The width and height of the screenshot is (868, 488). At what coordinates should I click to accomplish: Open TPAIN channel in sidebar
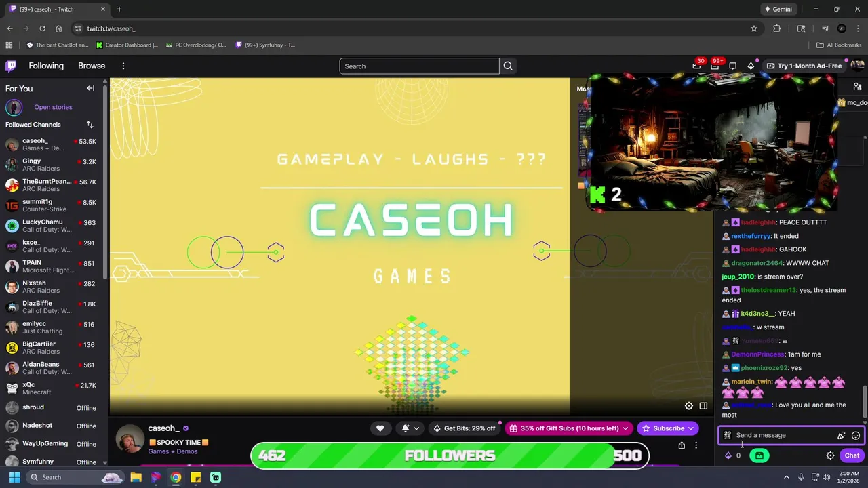52,266
